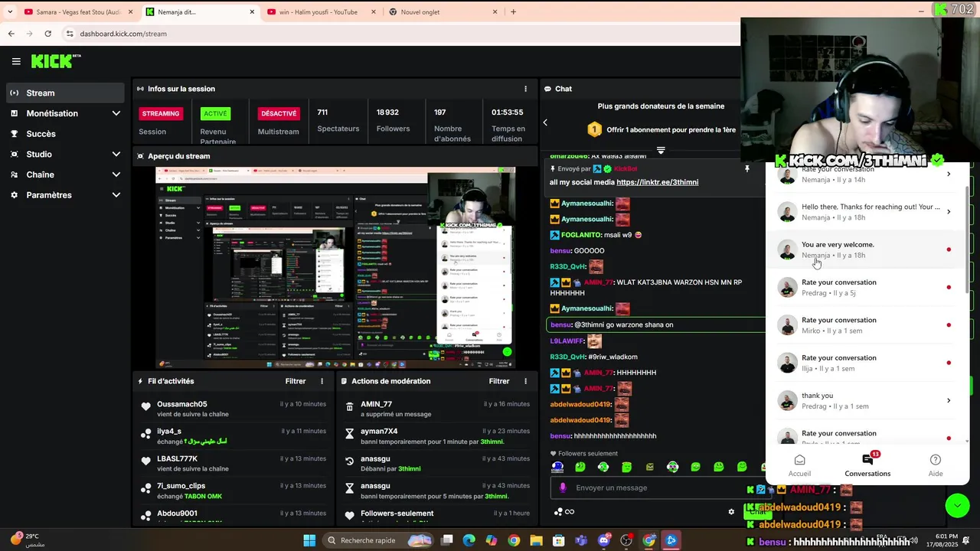980x551 pixels.
Task: Expand the top donors leaderboard arrow
Action: [x=661, y=151]
